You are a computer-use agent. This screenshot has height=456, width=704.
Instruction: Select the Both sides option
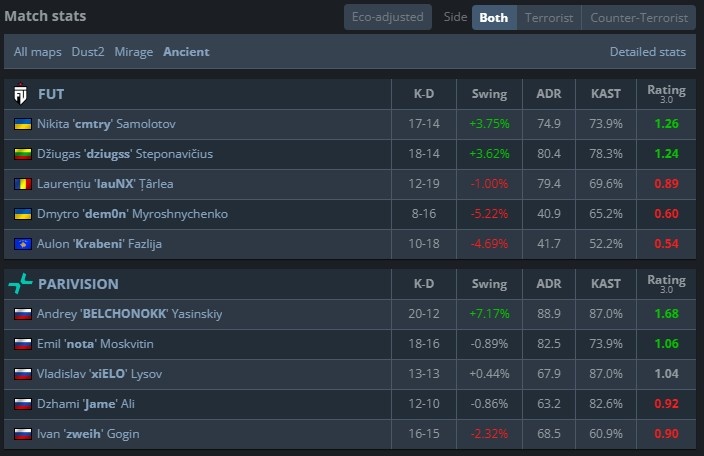[x=493, y=17]
